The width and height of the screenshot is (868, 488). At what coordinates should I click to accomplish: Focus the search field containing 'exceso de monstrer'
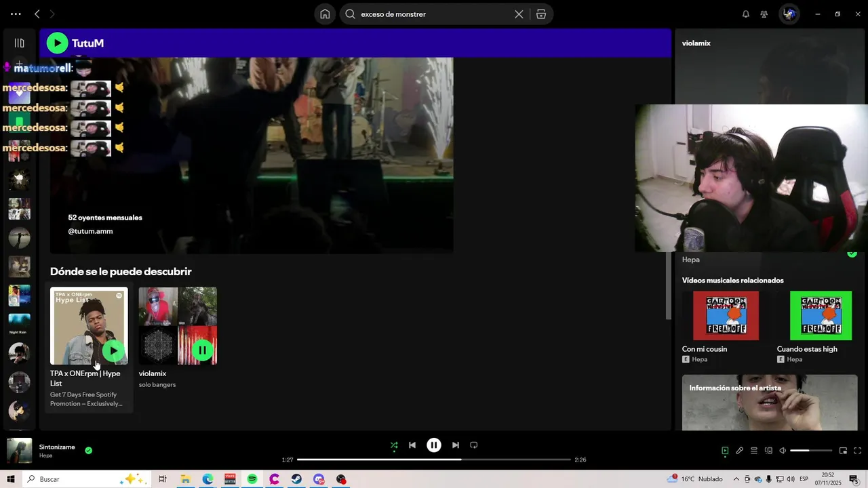pyautogui.click(x=434, y=14)
